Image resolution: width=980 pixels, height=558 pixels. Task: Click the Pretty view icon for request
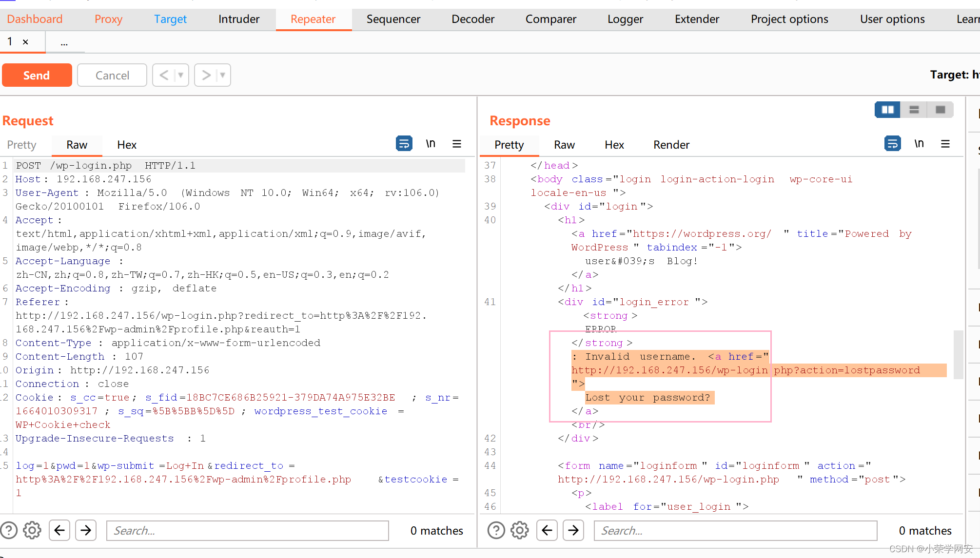click(x=21, y=144)
